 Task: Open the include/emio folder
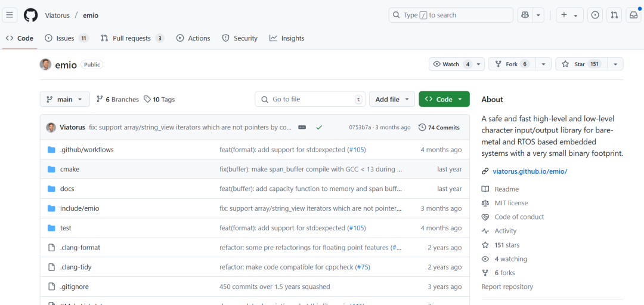(x=80, y=208)
